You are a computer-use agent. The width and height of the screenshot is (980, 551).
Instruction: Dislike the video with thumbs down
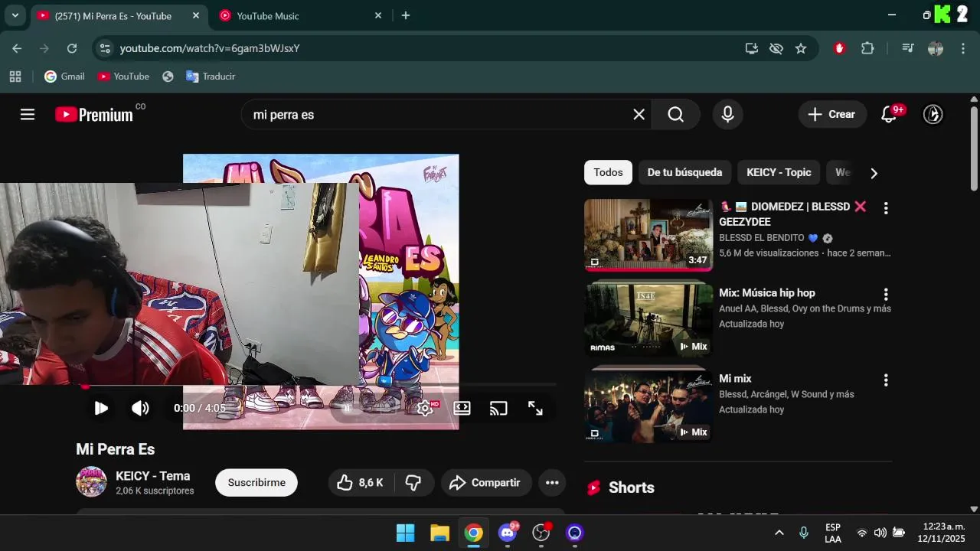(x=413, y=483)
